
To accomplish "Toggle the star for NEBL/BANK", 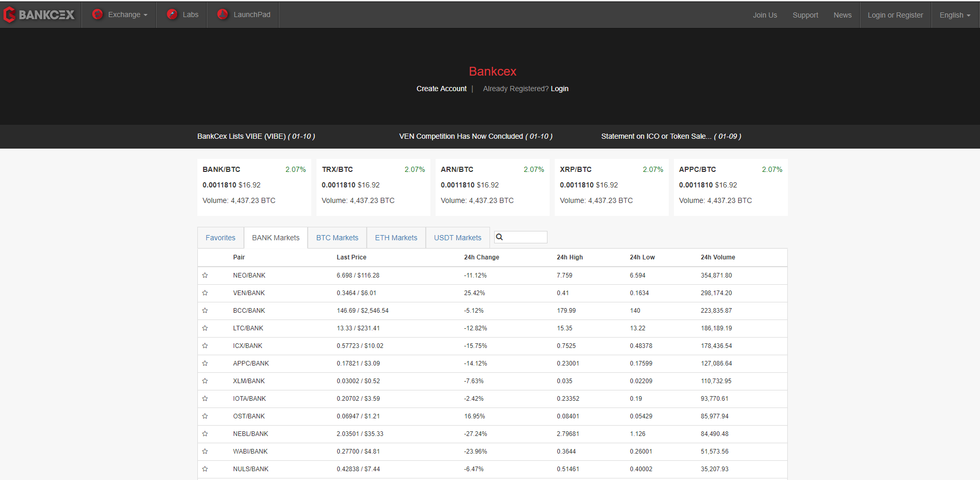I will point(205,434).
